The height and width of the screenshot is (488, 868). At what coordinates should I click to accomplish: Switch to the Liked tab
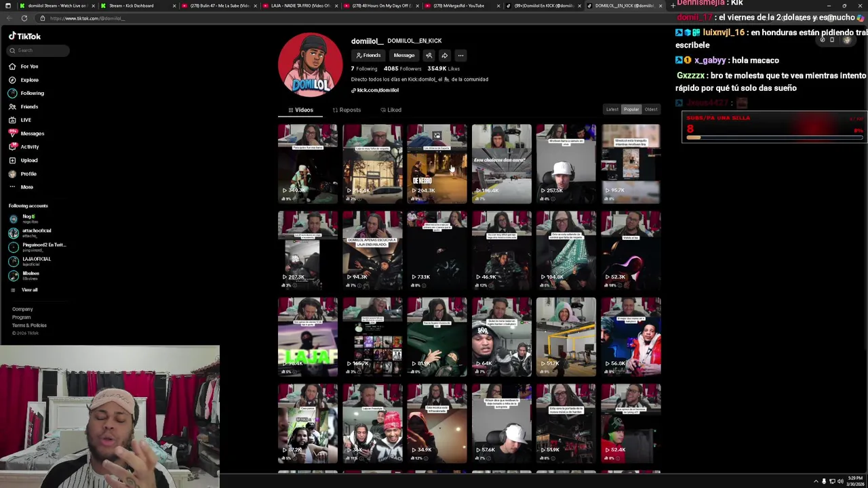click(x=391, y=110)
